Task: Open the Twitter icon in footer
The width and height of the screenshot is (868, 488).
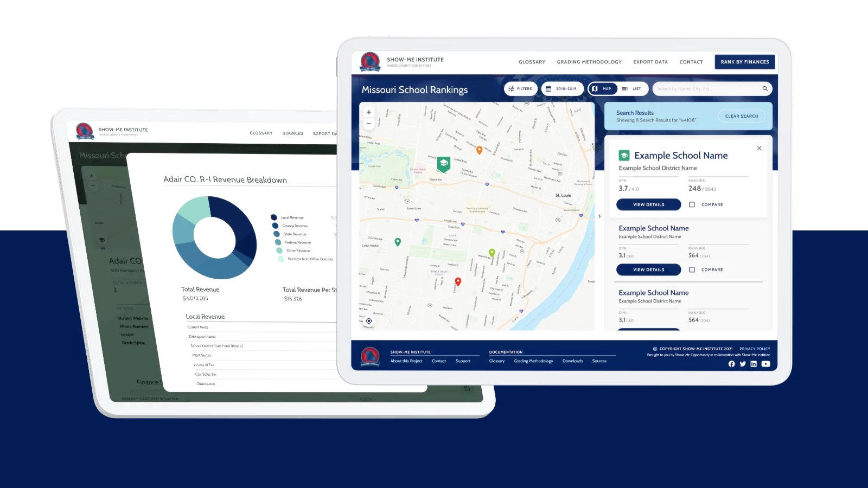Action: 743,364
